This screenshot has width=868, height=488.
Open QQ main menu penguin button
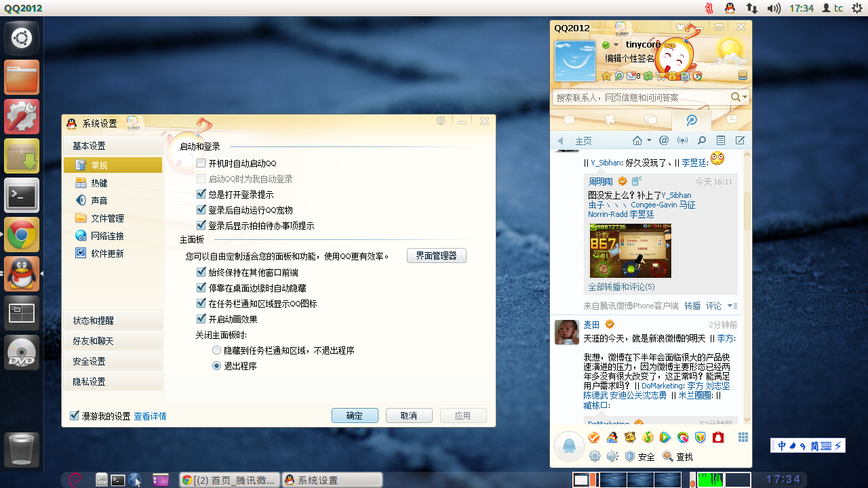click(x=569, y=446)
